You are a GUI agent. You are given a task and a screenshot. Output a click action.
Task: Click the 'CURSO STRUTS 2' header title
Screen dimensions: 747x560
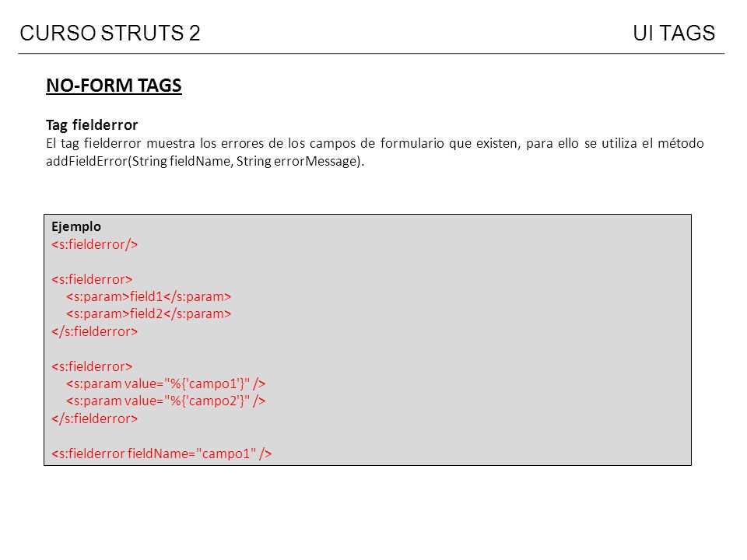[110, 33]
